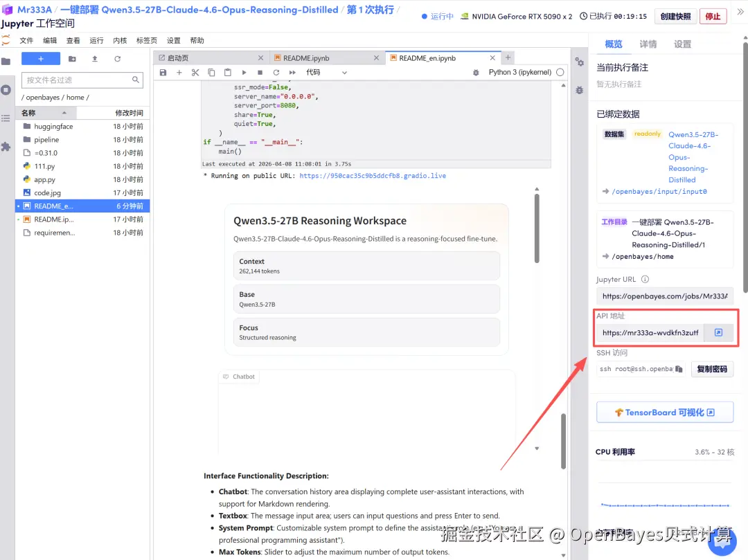Open the 帮助 menu

pyautogui.click(x=197, y=41)
